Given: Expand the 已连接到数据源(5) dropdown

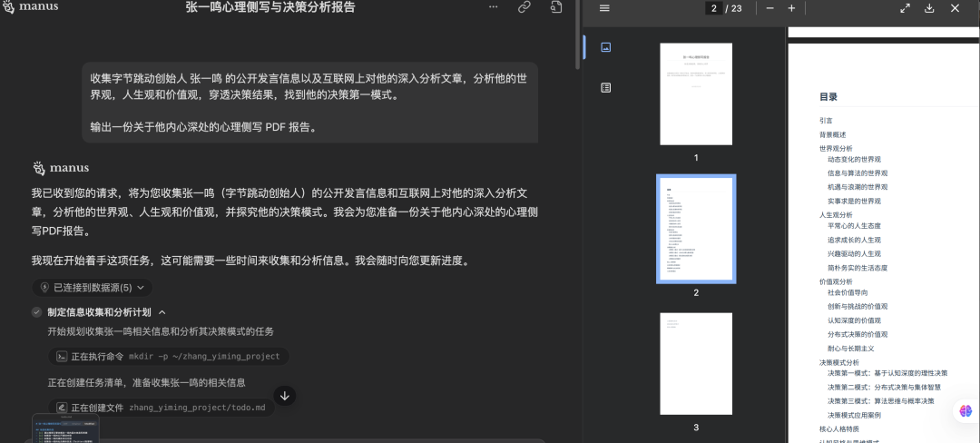Looking at the screenshot, I should pyautogui.click(x=93, y=288).
